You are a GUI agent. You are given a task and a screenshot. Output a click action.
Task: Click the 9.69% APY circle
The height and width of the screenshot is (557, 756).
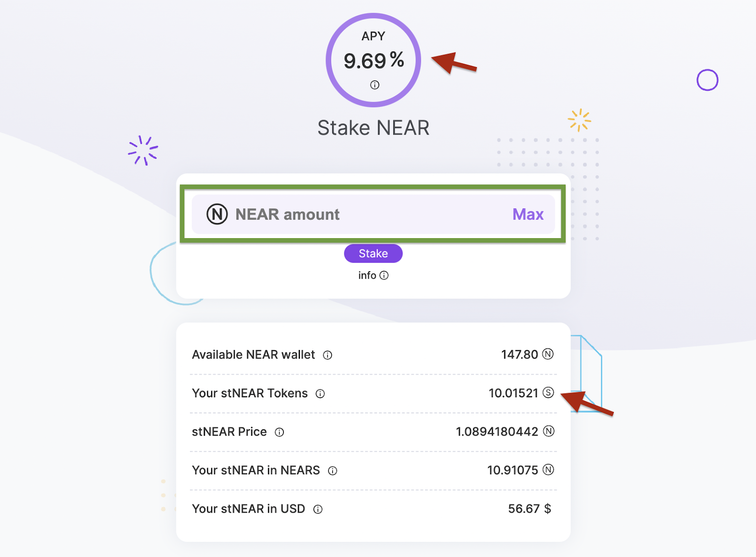[373, 60]
